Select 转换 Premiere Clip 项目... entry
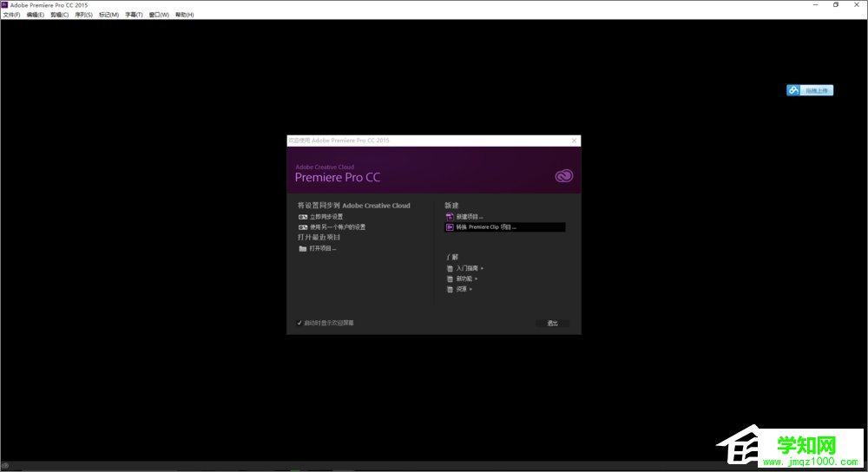 (505, 227)
